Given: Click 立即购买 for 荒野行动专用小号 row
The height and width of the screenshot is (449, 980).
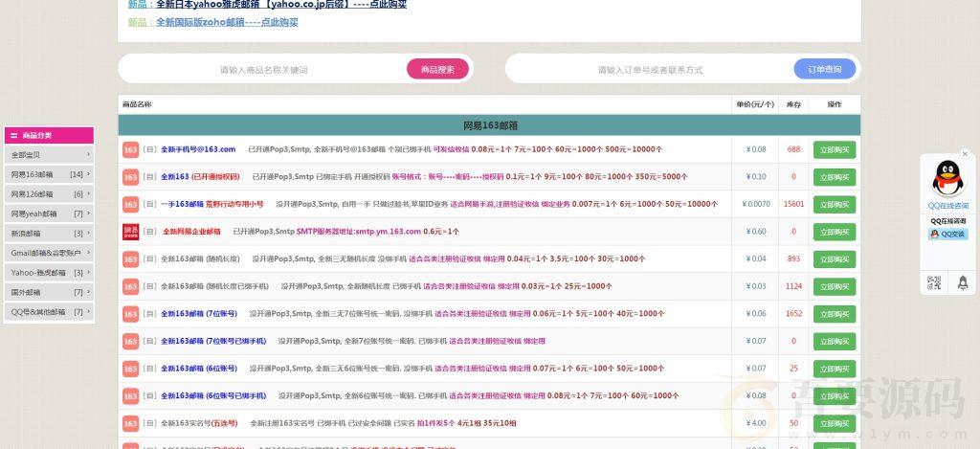Looking at the screenshot, I should tap(835, 205).
